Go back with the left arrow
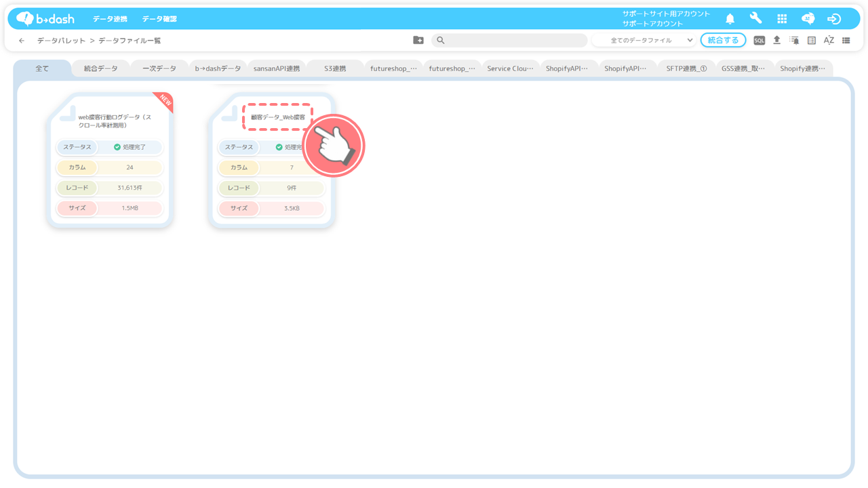This screenshot has width=868, height=488. [x=22, y=41]
